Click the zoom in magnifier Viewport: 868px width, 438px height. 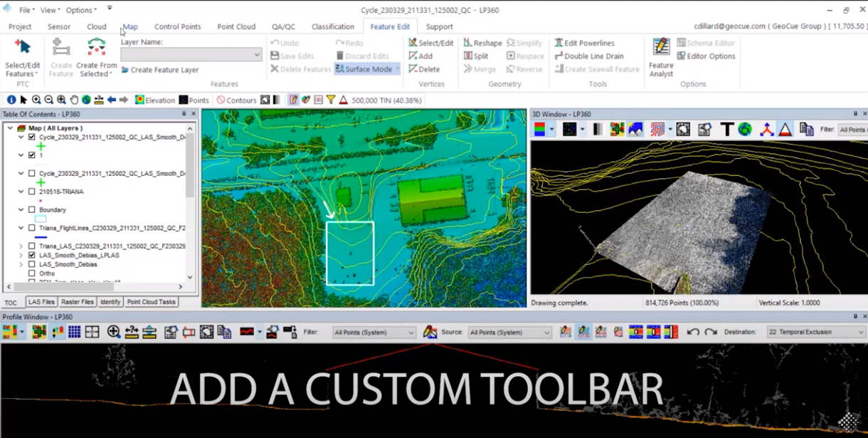(36, 100)
